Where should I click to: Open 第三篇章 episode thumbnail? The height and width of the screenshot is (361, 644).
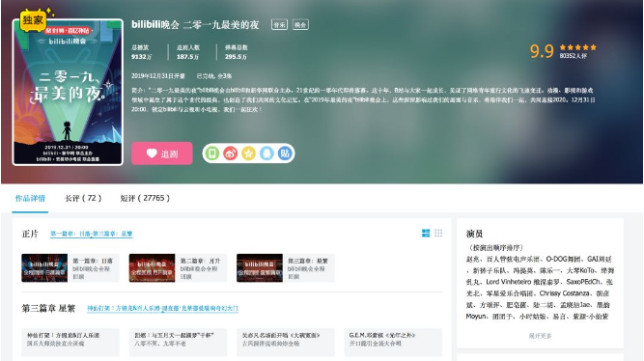tap(260, 267)
